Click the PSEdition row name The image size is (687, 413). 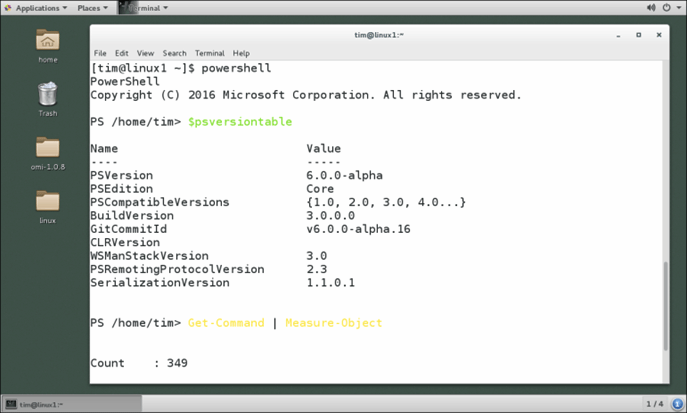coord(121,189)
